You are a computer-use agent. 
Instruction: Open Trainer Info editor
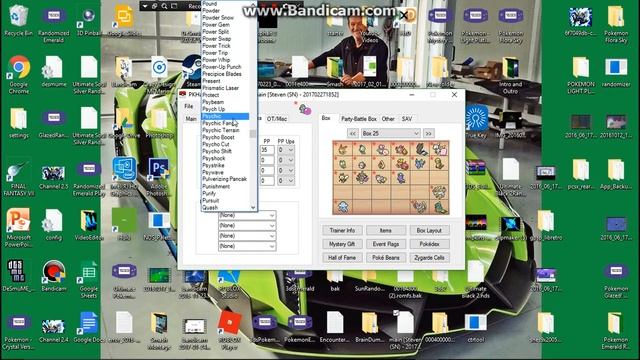coord(342,230)
